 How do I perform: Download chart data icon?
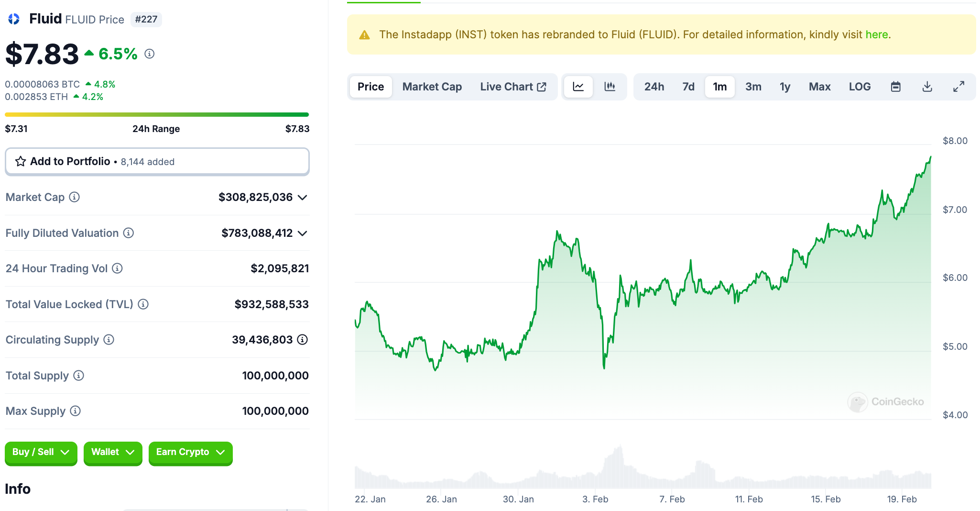point(927,87)
